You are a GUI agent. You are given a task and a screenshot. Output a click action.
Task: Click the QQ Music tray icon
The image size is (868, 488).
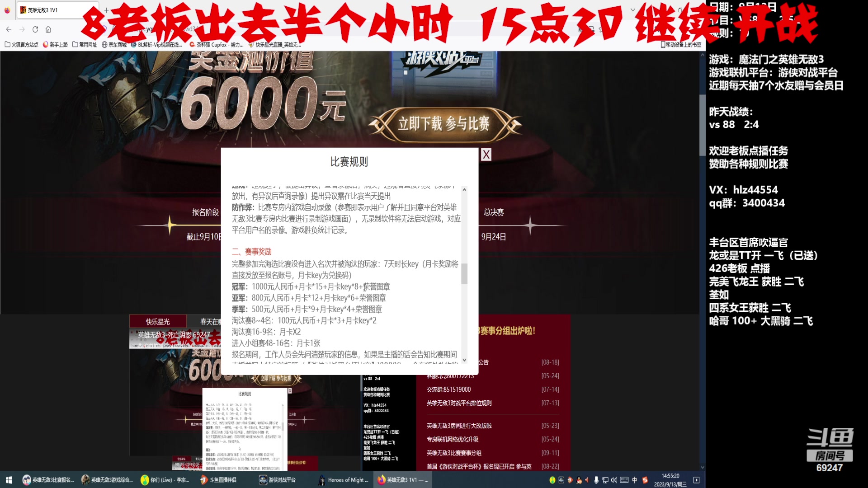coord(552,480)
